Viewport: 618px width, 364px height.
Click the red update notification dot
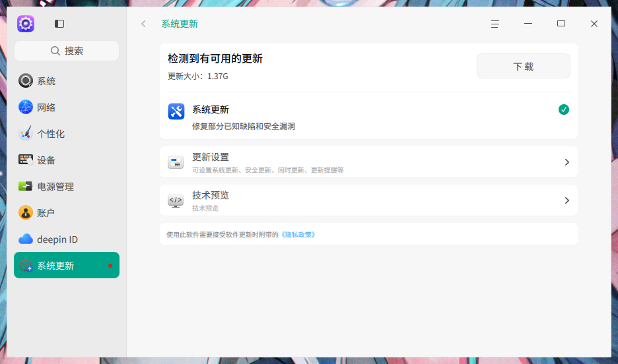110,266
